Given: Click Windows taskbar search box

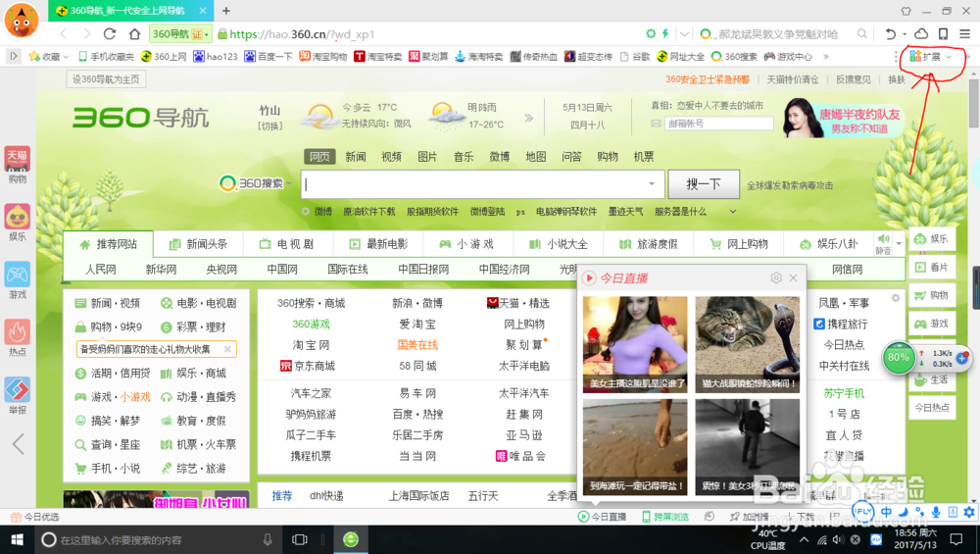Looking at the screenshot, I should click(158, 539).
